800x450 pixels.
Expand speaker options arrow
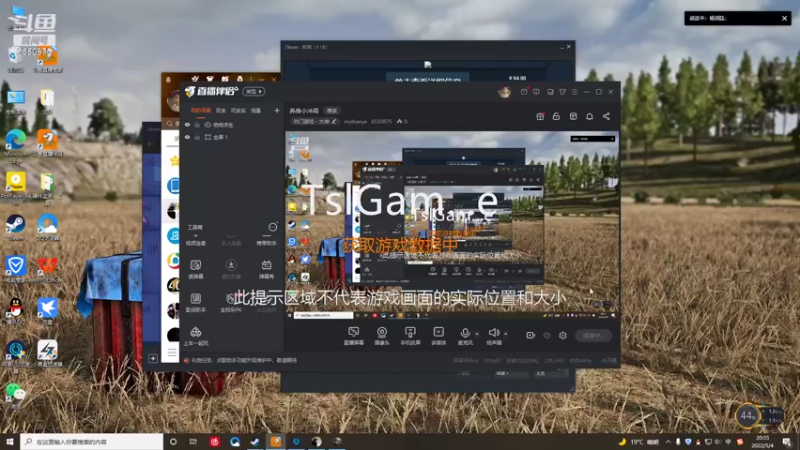coord(506,334)
